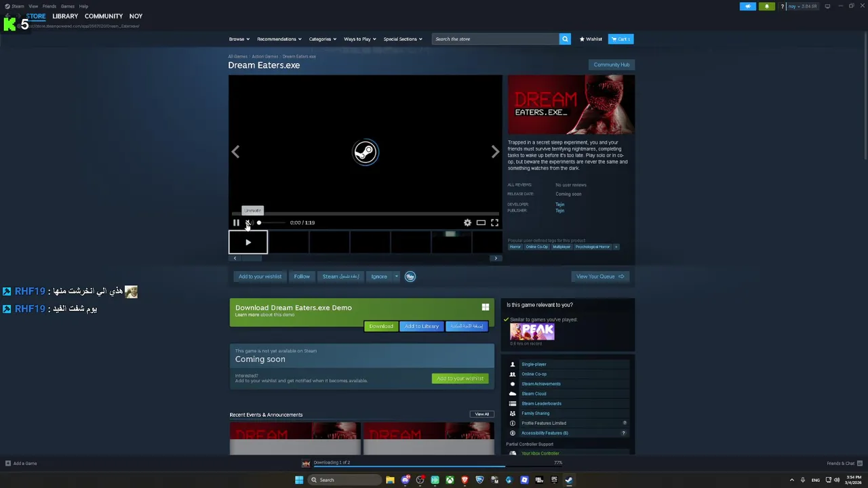Open the Friends menu

50,6
